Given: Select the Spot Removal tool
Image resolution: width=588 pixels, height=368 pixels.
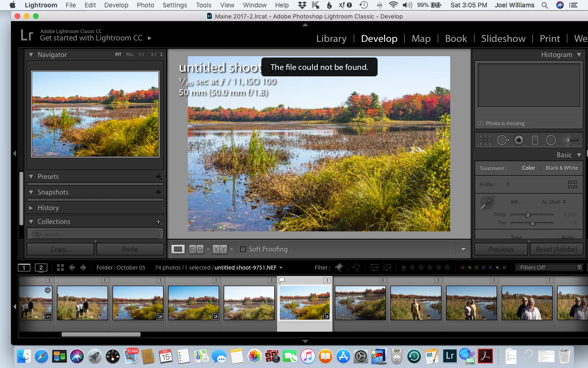Looking at the screenshot, I should 503,140.
